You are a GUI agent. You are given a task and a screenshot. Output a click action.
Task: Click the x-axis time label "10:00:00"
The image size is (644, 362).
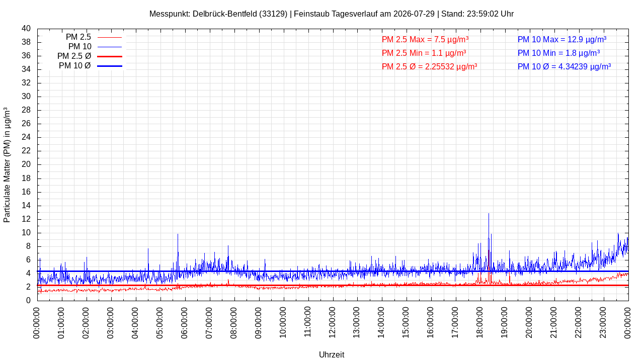click(284, 322)
